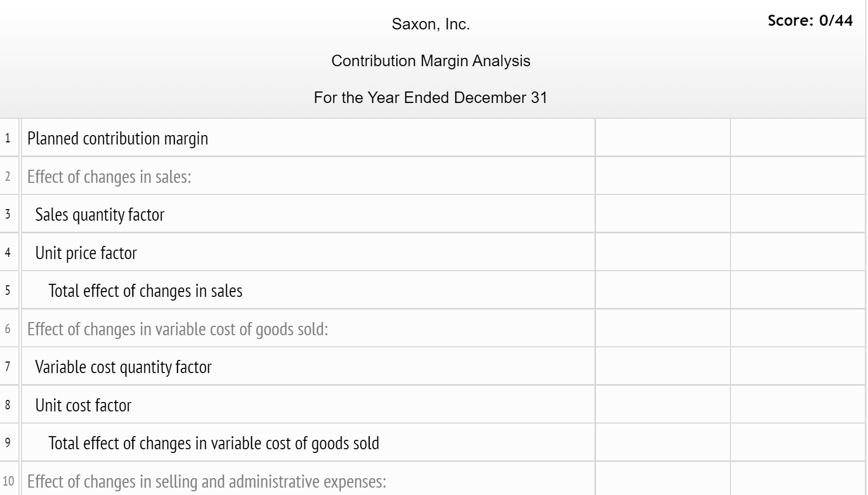Click the amount field next to Unit cost factor
This screenshot has height=495, width=868.
[x=663, y=405]
